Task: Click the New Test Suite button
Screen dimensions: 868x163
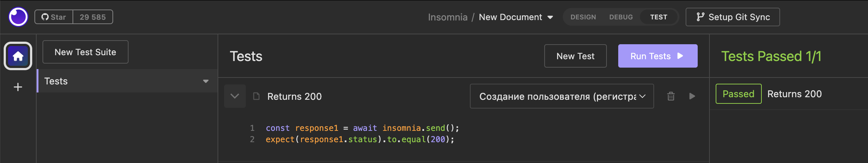Action: [x=85, y=52]
